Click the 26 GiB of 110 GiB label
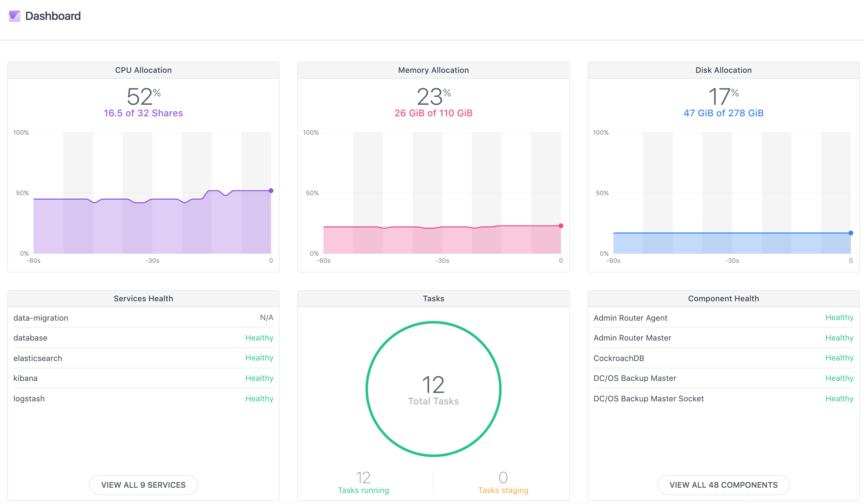 433,113
